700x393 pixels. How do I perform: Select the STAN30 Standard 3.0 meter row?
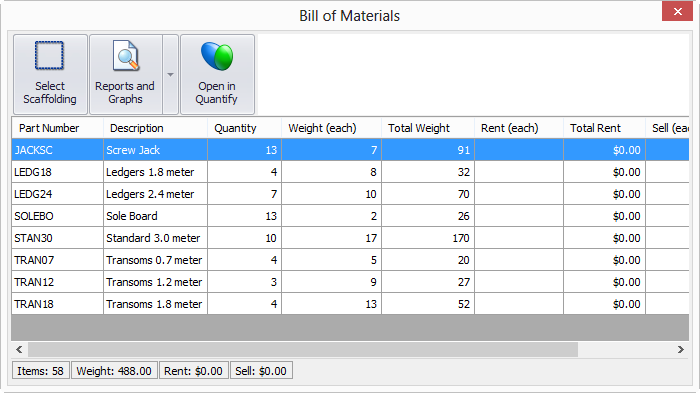pos(350,238)
